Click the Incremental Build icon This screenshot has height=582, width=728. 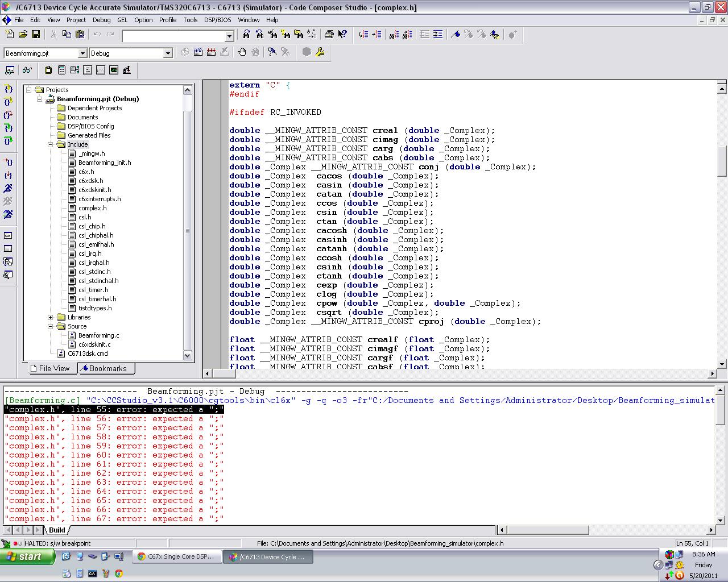(198, 52)
